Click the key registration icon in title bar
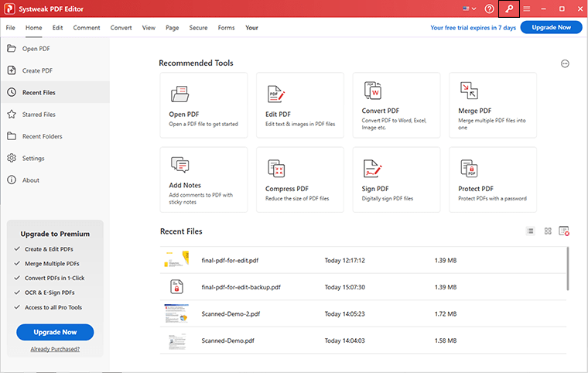Viewport: 588px width, 373px height. click(509, 9)
